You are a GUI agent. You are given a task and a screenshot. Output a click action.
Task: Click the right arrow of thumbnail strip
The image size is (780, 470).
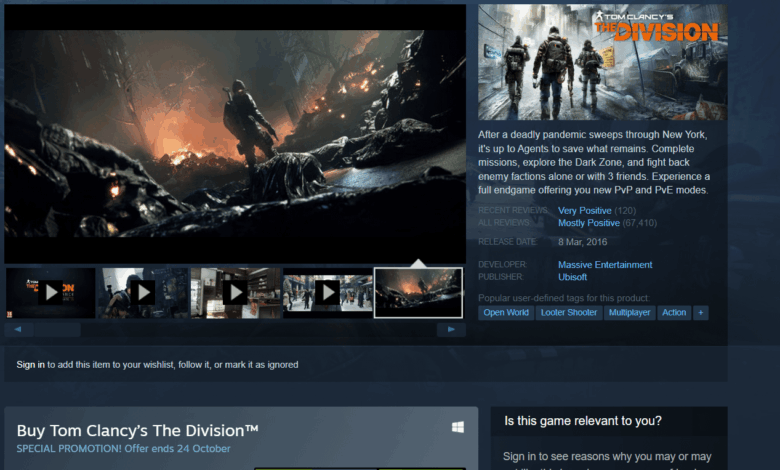(x=451, y=329)
